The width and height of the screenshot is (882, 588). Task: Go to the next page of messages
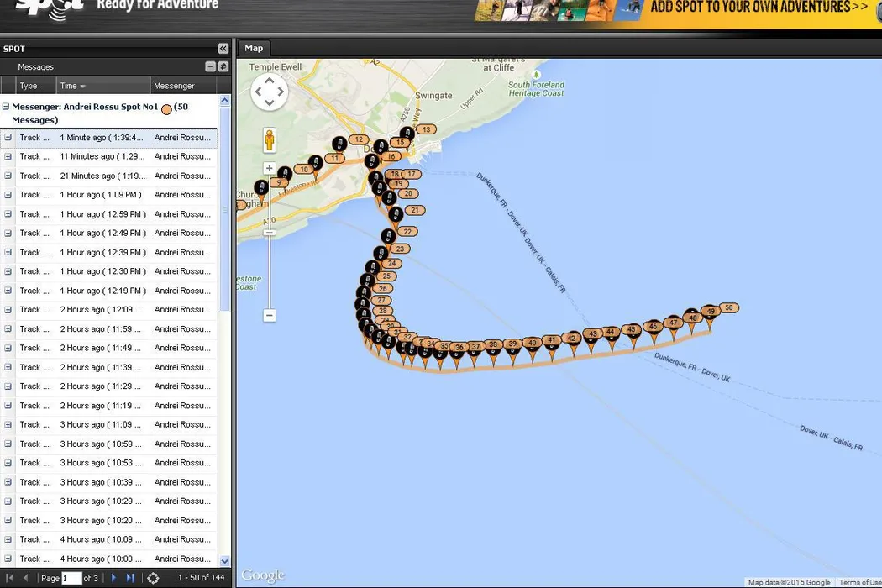[x=113, y=578]
